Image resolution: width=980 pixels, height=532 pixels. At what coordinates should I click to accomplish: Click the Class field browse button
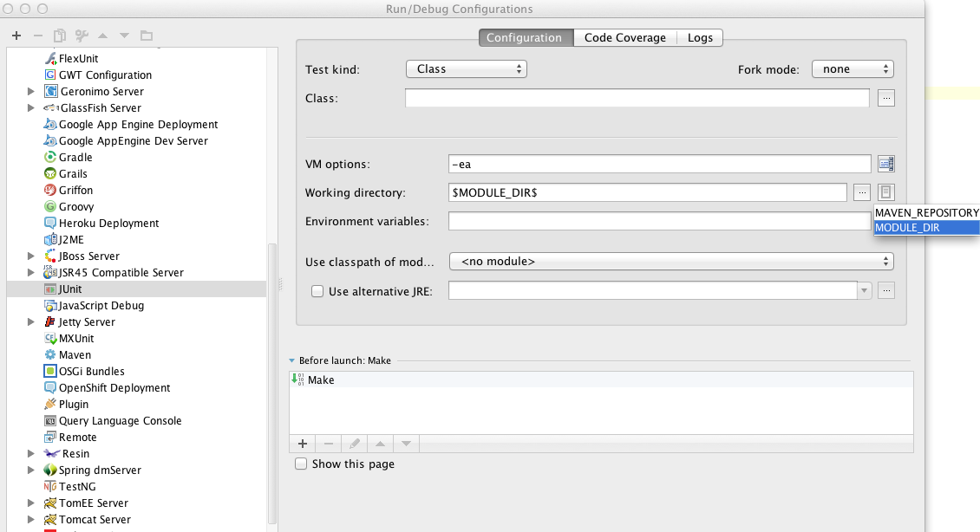886,98
